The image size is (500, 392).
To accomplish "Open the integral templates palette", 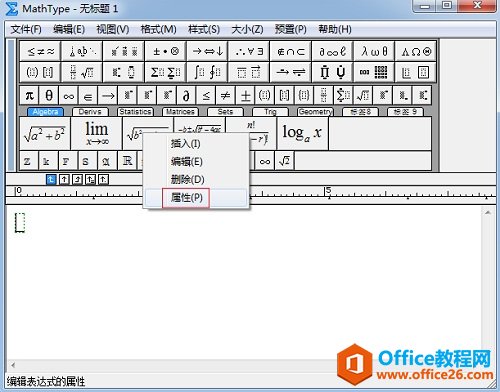I will coord(207,72).
